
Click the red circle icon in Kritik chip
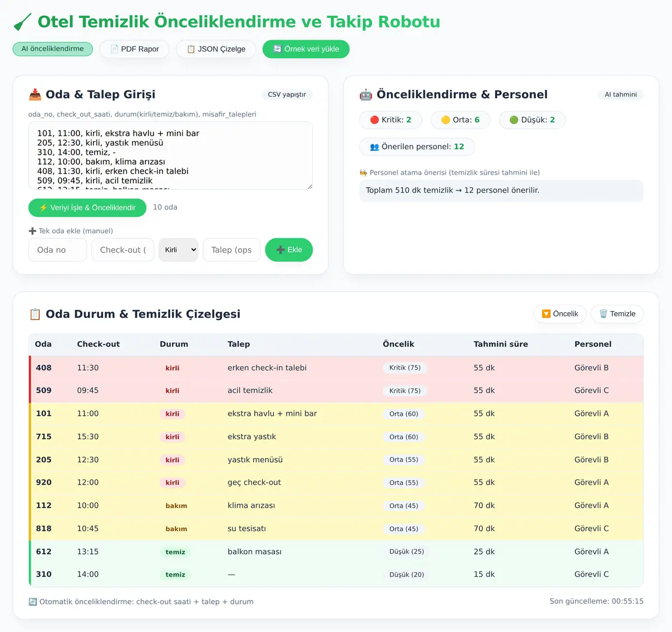coord(375,120)
